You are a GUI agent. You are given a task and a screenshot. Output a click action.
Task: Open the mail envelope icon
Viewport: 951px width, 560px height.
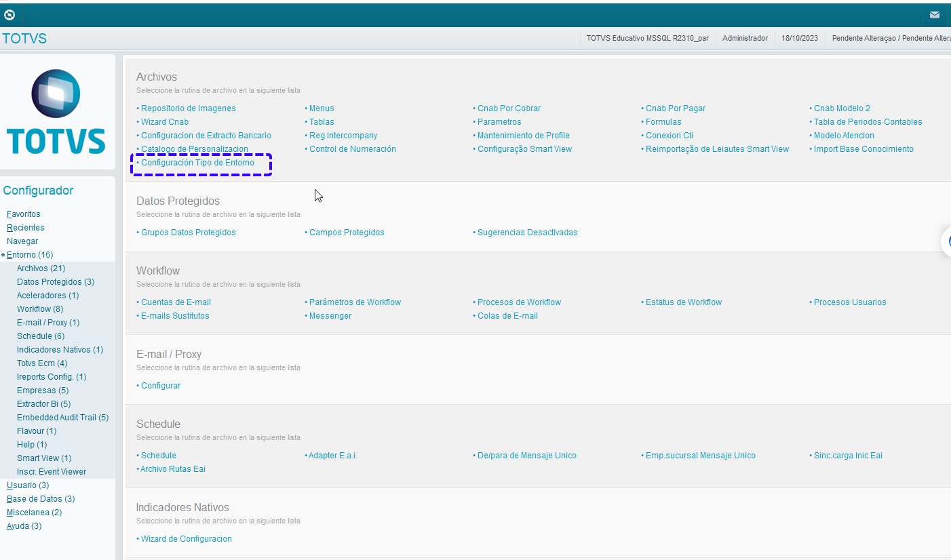point(935,14)
